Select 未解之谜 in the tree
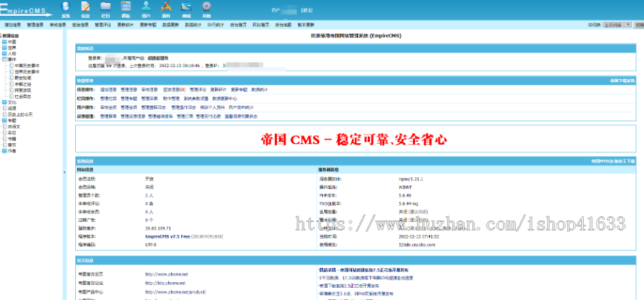Screen dimensions: 644x300 23,84
